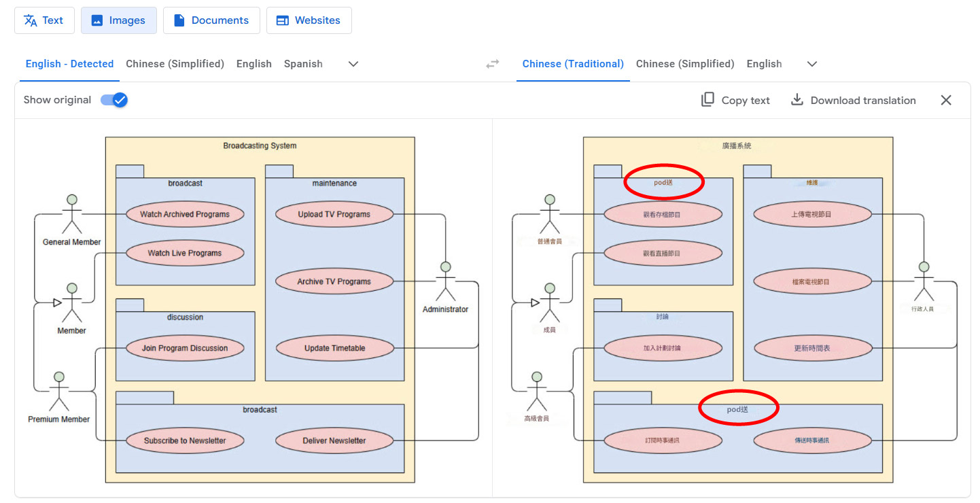Click the Administrator actor in original diagram
The image size is (980, 503).
tap(445, 281)
